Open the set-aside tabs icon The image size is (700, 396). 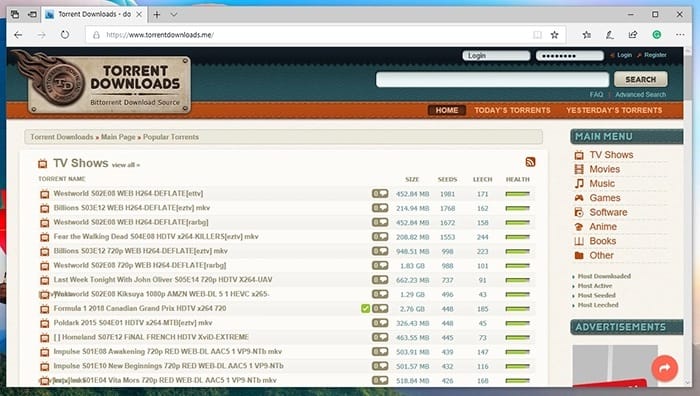(15, 15)
